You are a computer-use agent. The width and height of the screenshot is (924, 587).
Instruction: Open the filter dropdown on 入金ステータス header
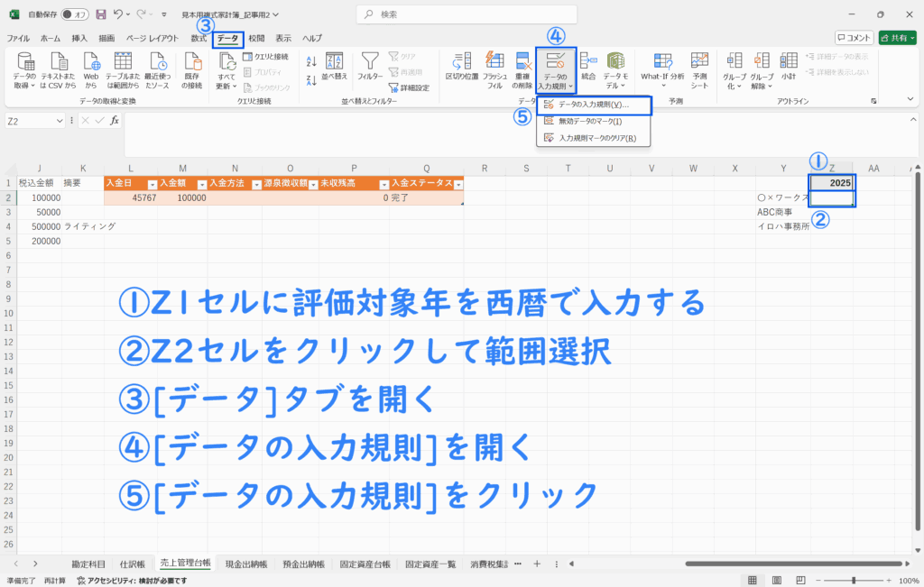pos(457,184)
